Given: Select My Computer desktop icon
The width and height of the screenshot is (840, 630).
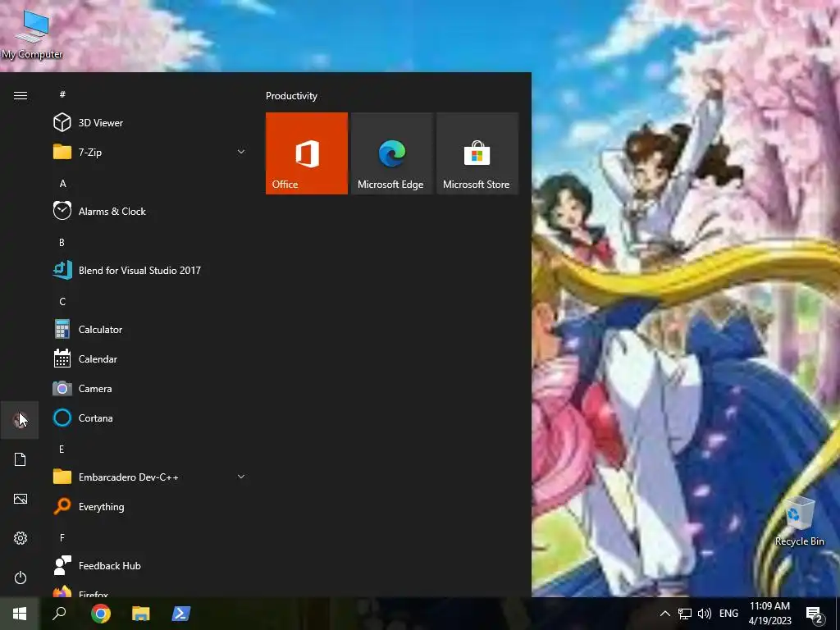Looking at the screenshot, I should (32, 34).
